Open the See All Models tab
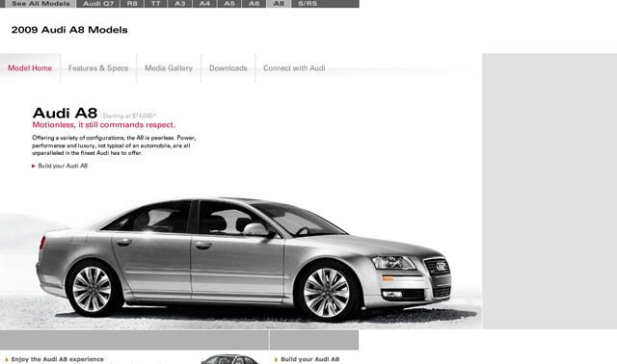The height and width of the screenshot is (364, 617). coord(40,4)
